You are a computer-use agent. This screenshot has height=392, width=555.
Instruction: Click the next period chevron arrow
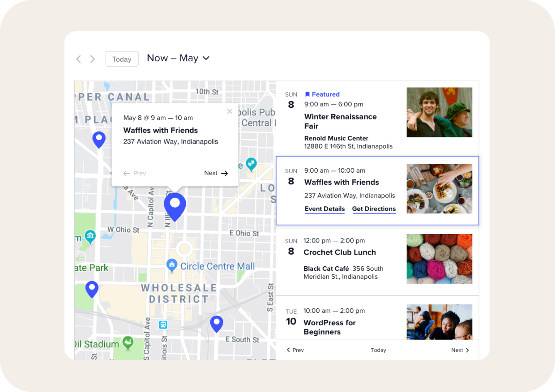93,59
